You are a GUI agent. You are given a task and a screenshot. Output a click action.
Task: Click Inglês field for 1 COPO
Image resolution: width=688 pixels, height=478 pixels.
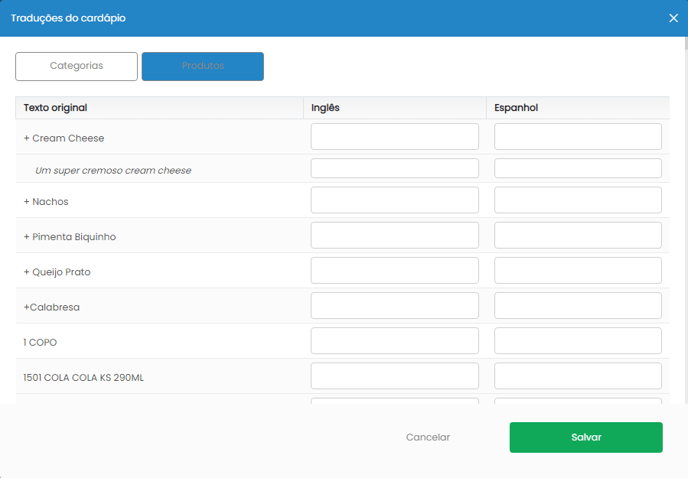pos(394,341)
